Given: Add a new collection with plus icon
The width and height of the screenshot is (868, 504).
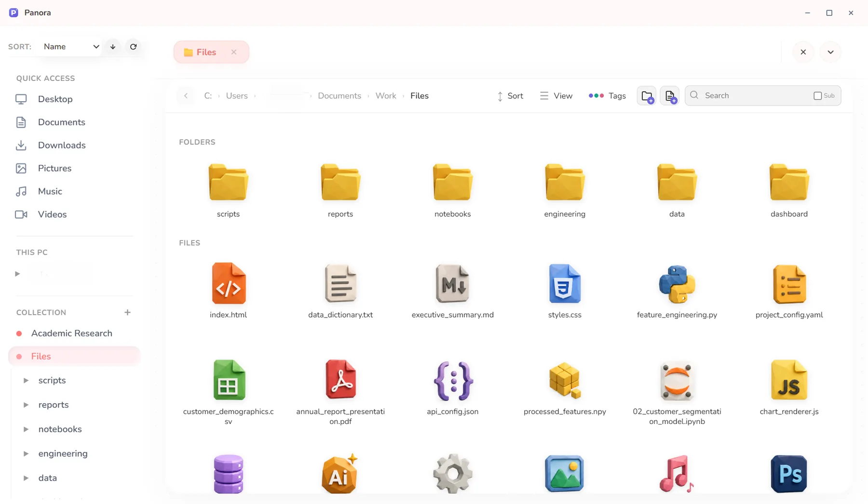Looking at the screenshot, I should (x=127, y=312).
